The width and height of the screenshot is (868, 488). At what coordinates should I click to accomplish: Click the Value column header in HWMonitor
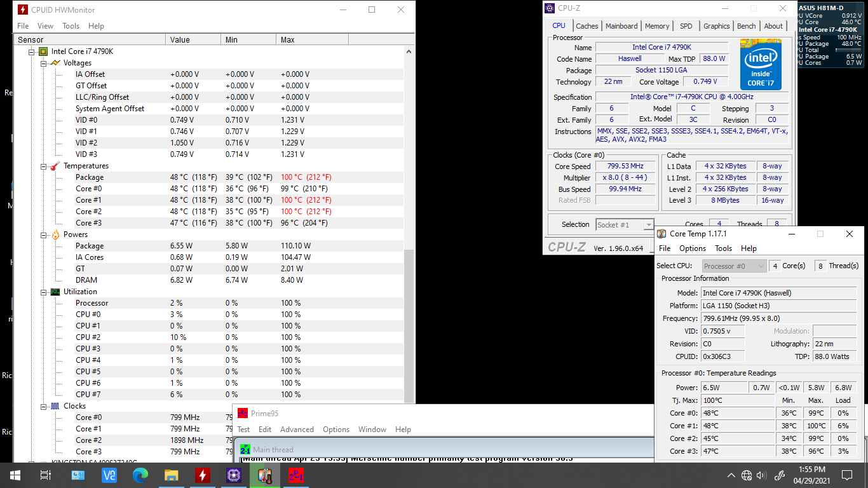point(194,39)
